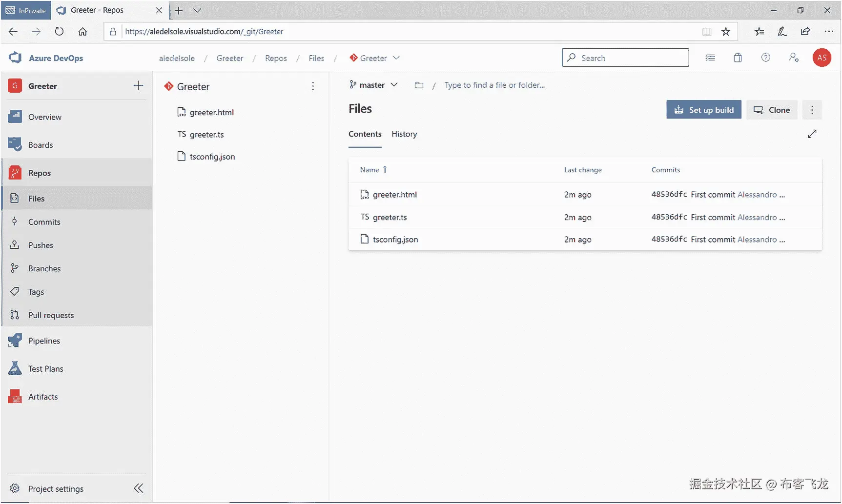This screenshot has height=504, width=842.
Task: Open Files breadcrumb link
Action: coord(316,58)
